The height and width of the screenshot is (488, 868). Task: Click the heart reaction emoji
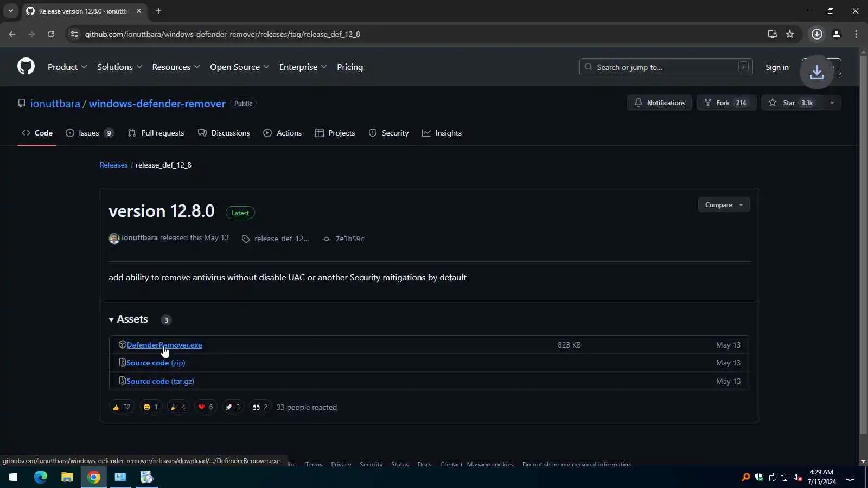click(206, 407)
